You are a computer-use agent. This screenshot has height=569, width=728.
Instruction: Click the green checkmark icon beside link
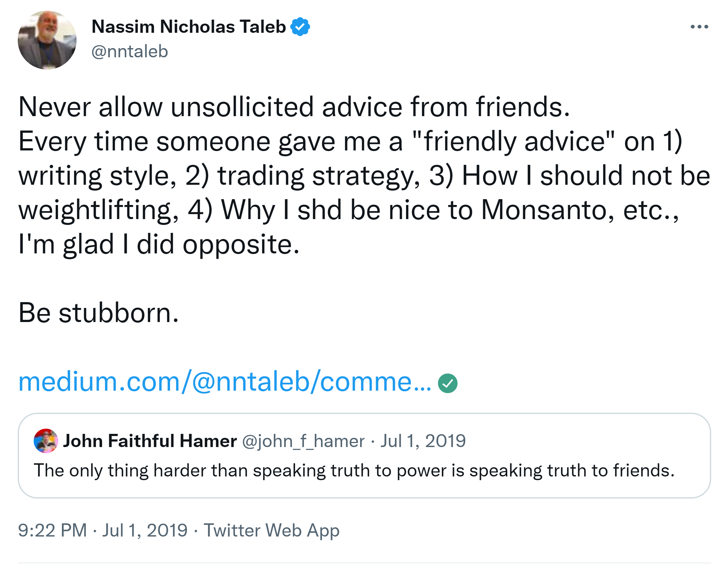(447, 383)
